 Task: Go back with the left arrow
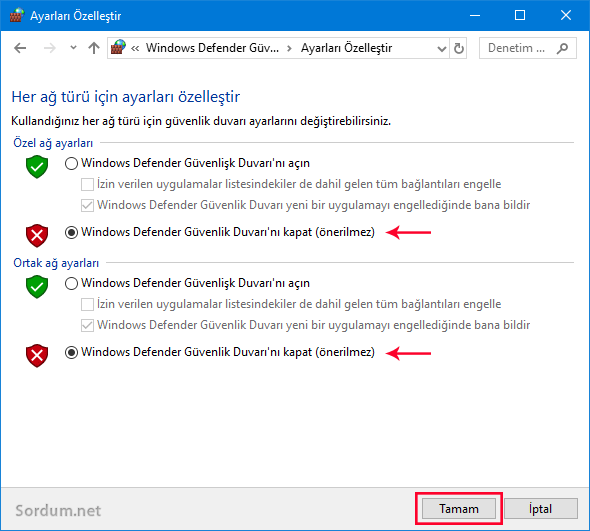(20, 48)
